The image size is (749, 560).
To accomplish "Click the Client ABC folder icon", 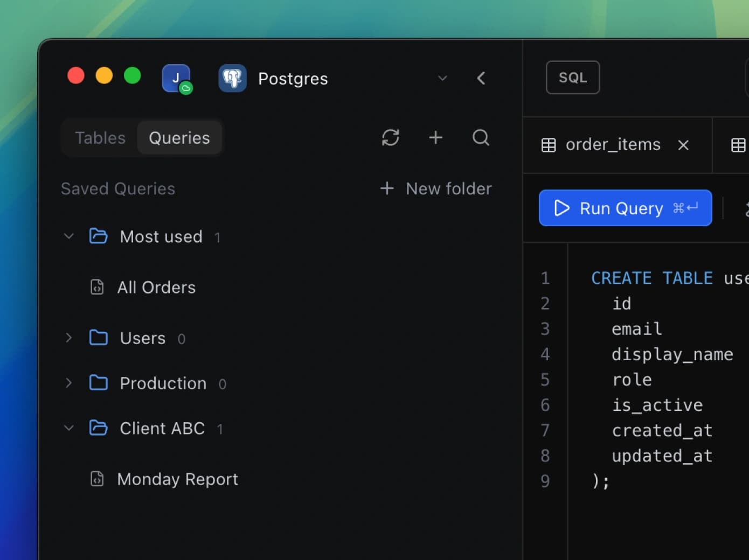I will click(x=99, y=428).
